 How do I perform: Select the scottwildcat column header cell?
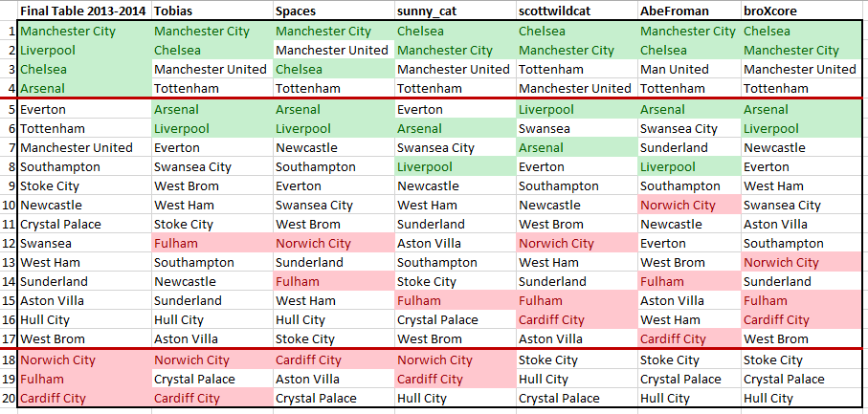tap(577, 11)
